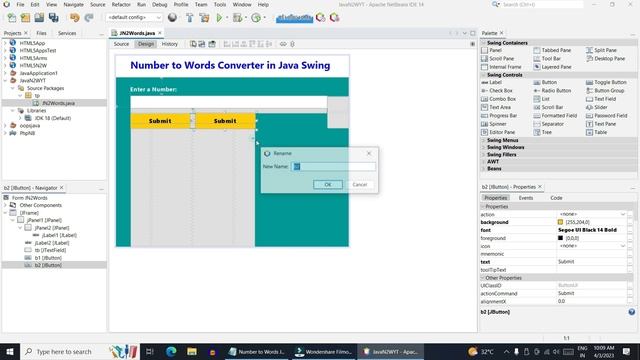Viewport: 640px width, 360px height.
Task: Click Cancel in the Rename dialog
Action: (360, 184)
